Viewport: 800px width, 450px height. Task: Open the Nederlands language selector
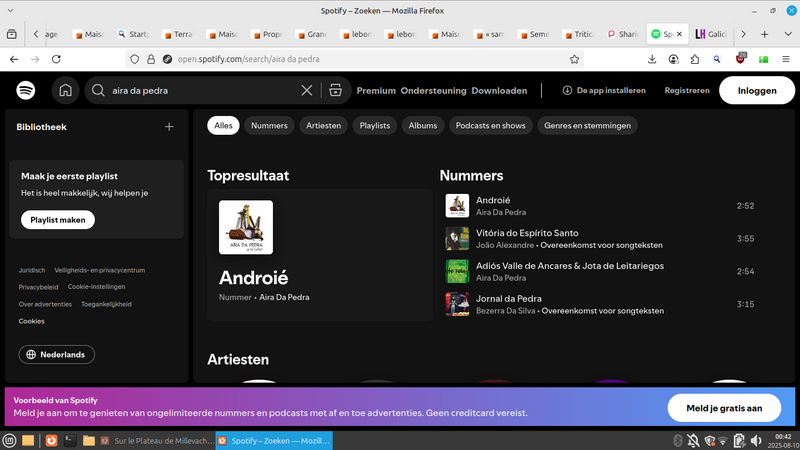[57, 355]
